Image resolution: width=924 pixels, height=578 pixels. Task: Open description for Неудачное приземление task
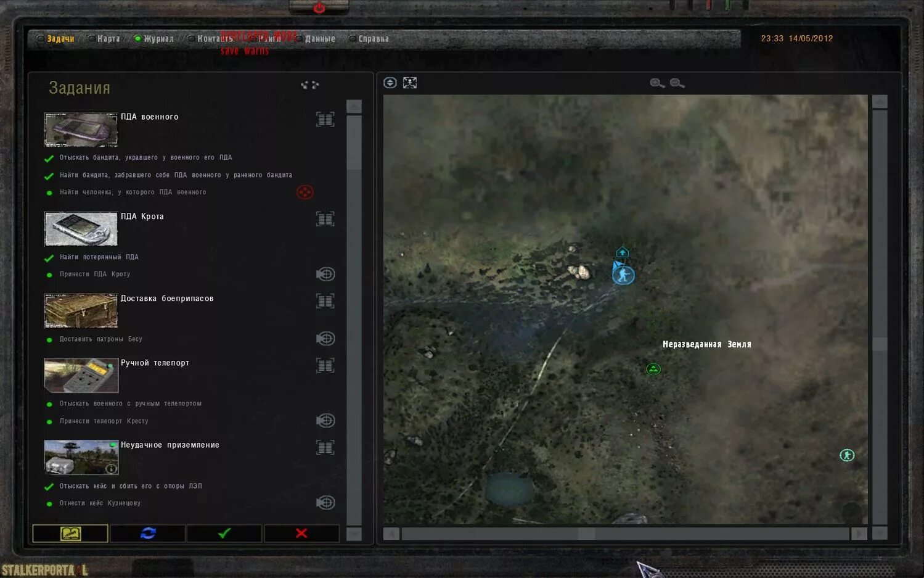click(x=325, y=447)
